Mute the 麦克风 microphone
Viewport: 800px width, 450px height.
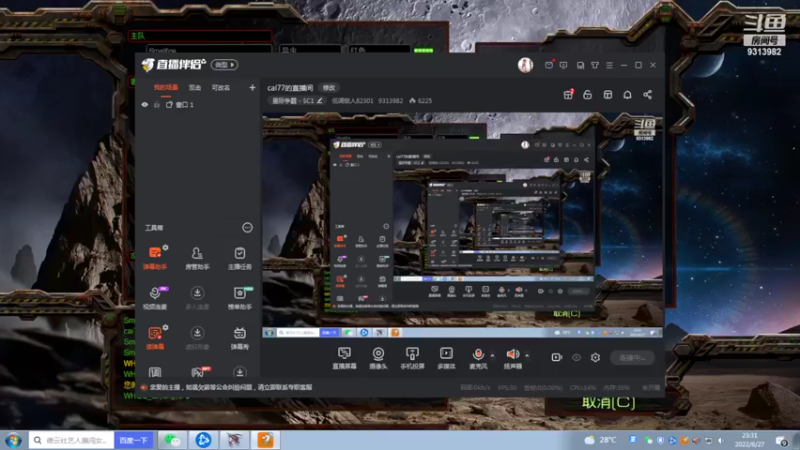[478, 354]
